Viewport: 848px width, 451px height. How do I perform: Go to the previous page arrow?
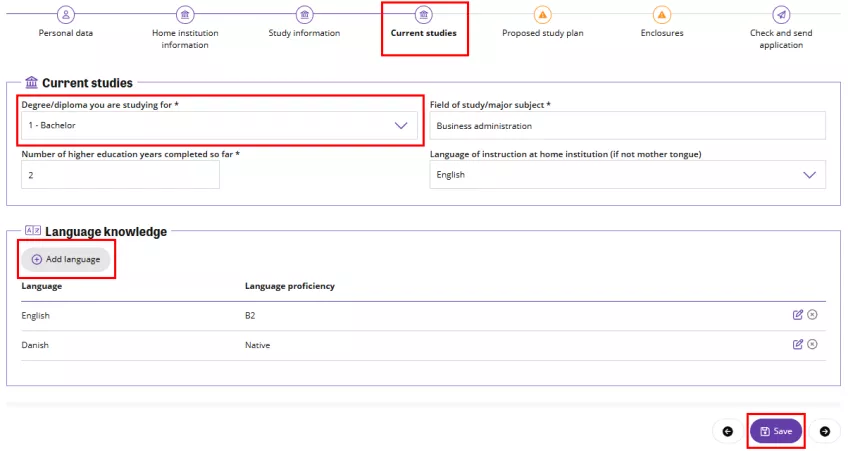point(727,431)
